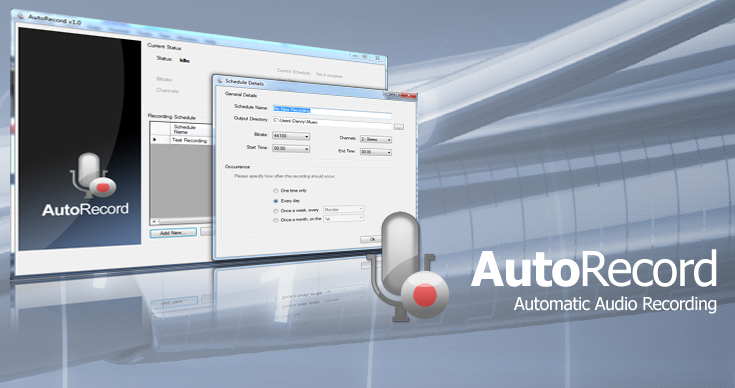
Task: Click the large AutoRecord microphone logo
Action: pyautogui.click(x=408, y=267)
